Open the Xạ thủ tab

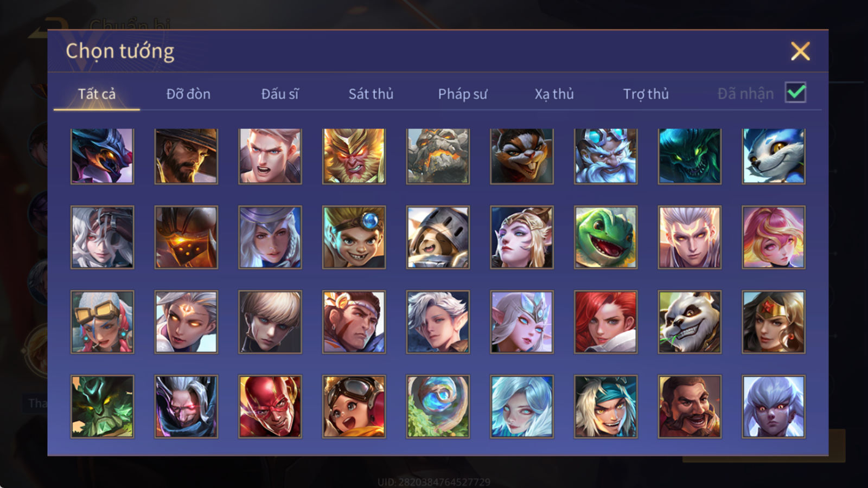click(554, 94)
